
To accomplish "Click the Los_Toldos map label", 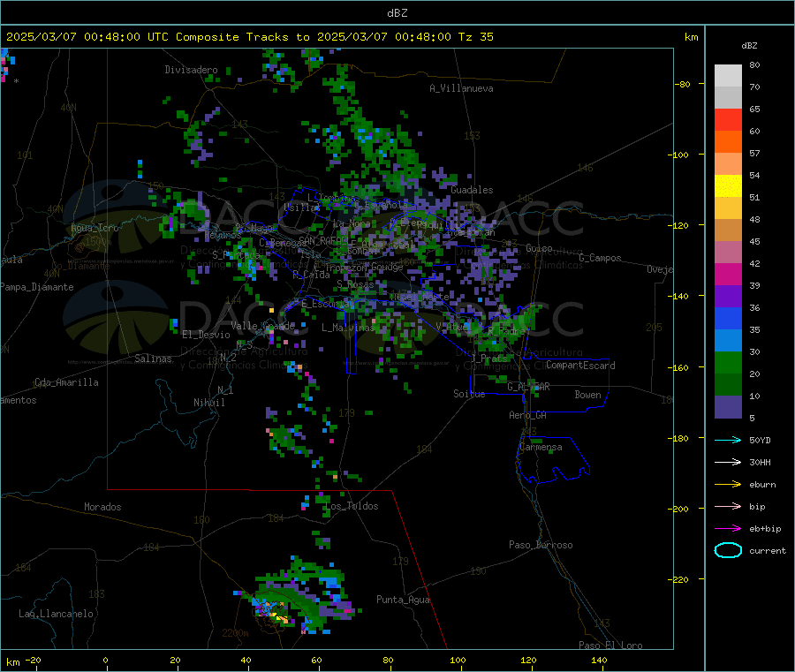I will click(x=352, y=506).
